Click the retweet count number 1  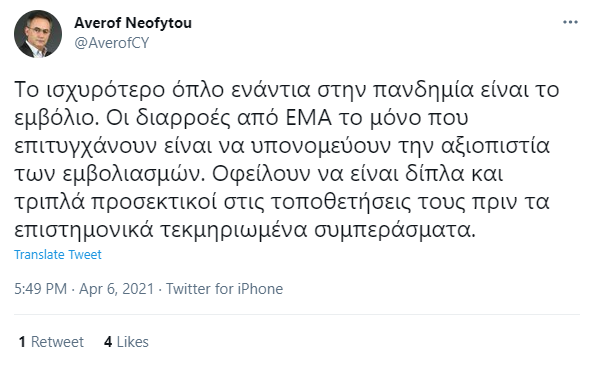pyautogui.click(x=22, y=342)
